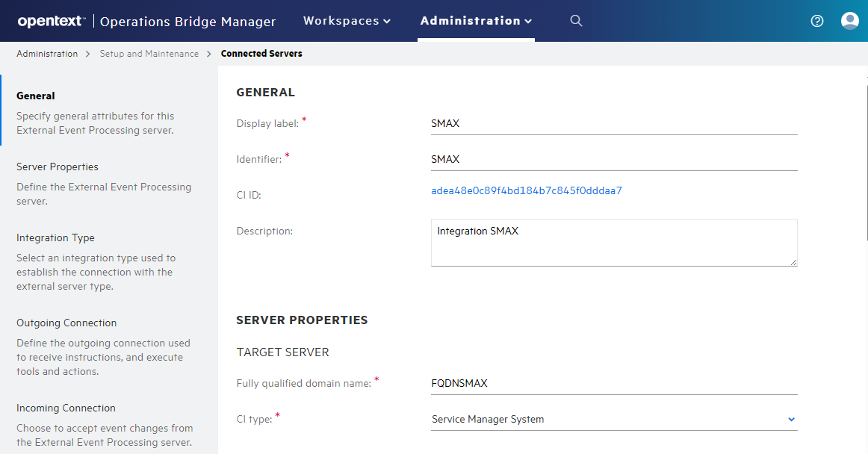This screenshot has width=868, height=454.
Task: Click the Display label input field
Action: point(614,124)
